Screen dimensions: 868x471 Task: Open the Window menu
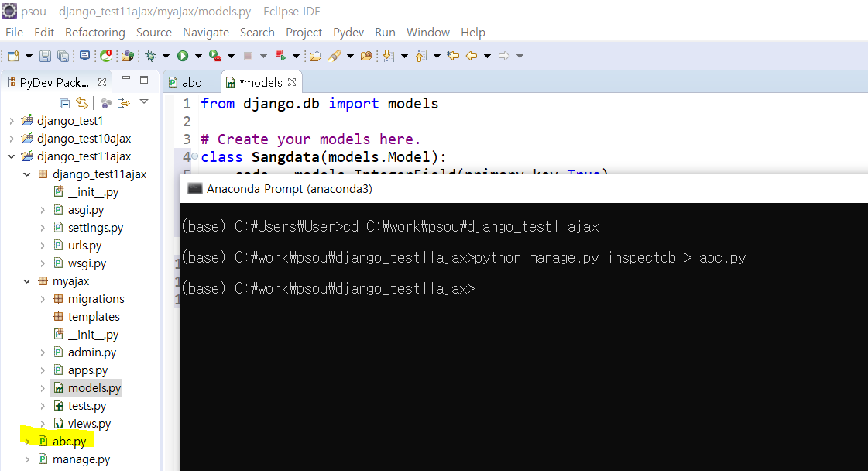tap(428, 32)
